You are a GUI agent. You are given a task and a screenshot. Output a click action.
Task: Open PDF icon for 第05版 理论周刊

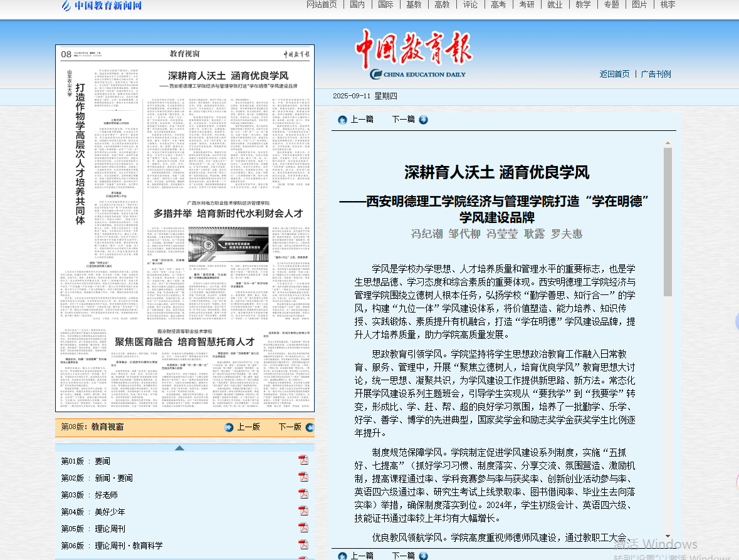[303, 528]
